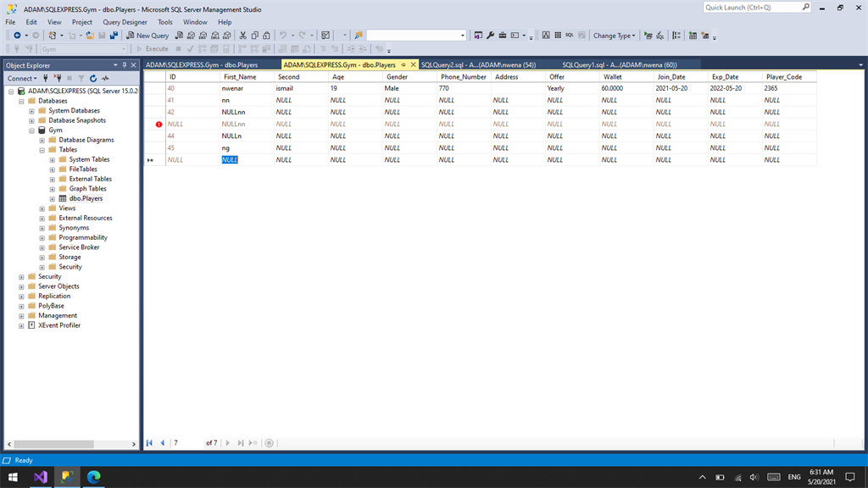Click the Object Explorer scroll right arrow

point(133,444)
